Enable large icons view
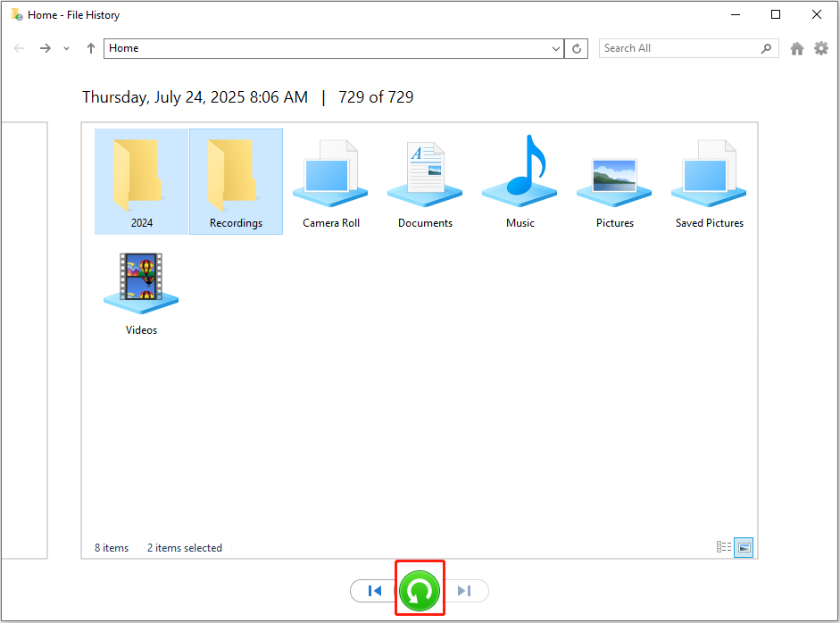The width and height of the screenshot is (840, 623). pos(743,547)
